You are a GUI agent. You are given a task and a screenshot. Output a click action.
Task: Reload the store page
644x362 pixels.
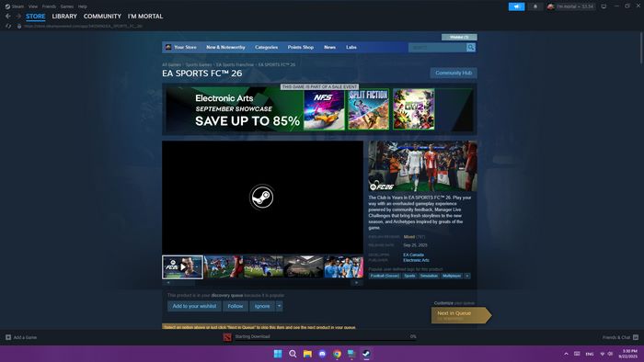pyautogui.click(x=8, y=26)
